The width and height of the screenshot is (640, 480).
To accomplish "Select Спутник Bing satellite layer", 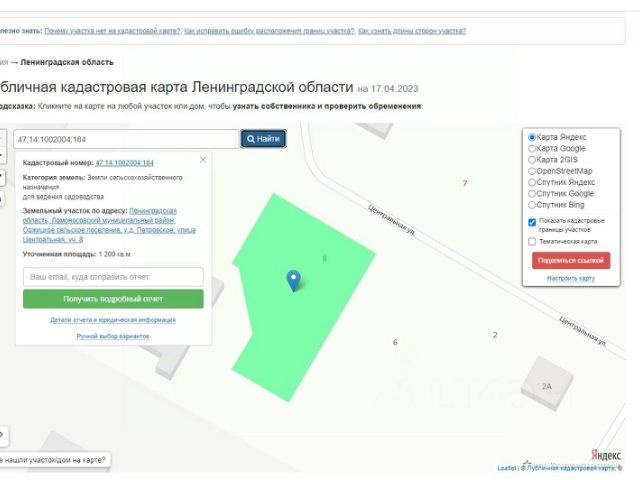I will [532, 204].
